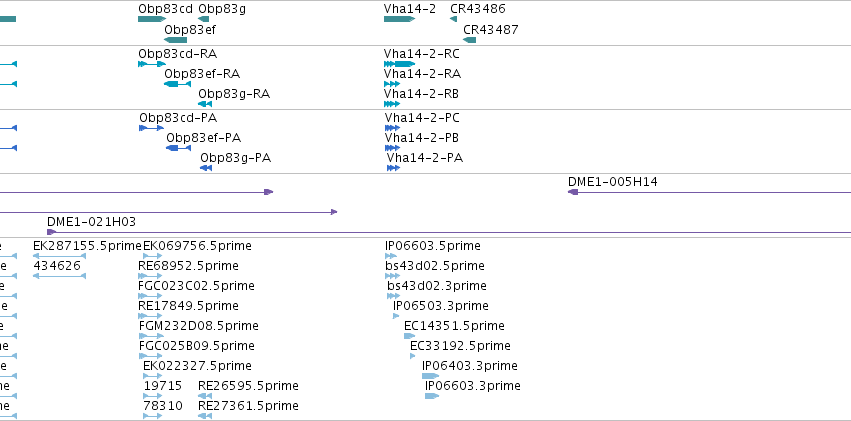The image size is (851, 421).
Task: Select protein Vha14-2-PB
Action: [x=392, y=148]
